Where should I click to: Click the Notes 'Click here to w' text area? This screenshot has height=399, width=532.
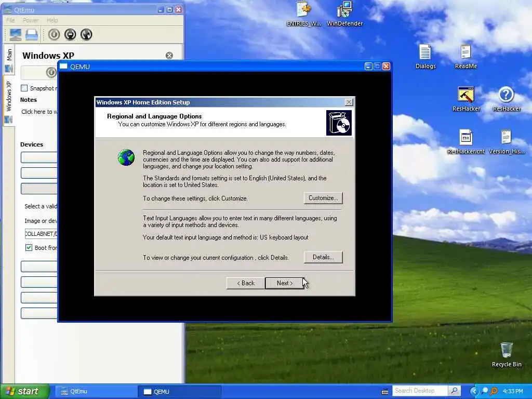(x=39, y=112)
